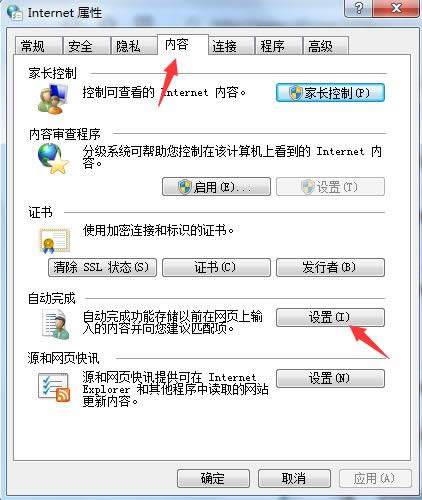The height and width of the screenshot is (500, 422).
Task: Click the AutoComplete person document icon
Action: pos(56,324)
